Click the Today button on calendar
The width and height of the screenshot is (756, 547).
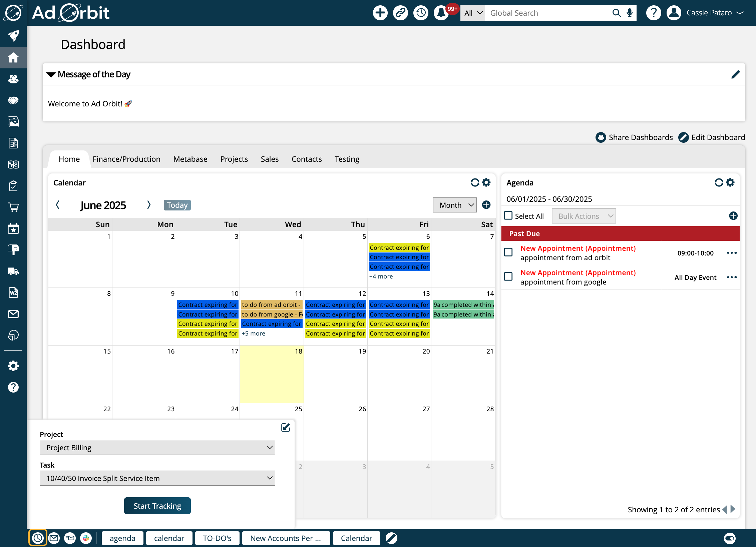pos(177,205)
